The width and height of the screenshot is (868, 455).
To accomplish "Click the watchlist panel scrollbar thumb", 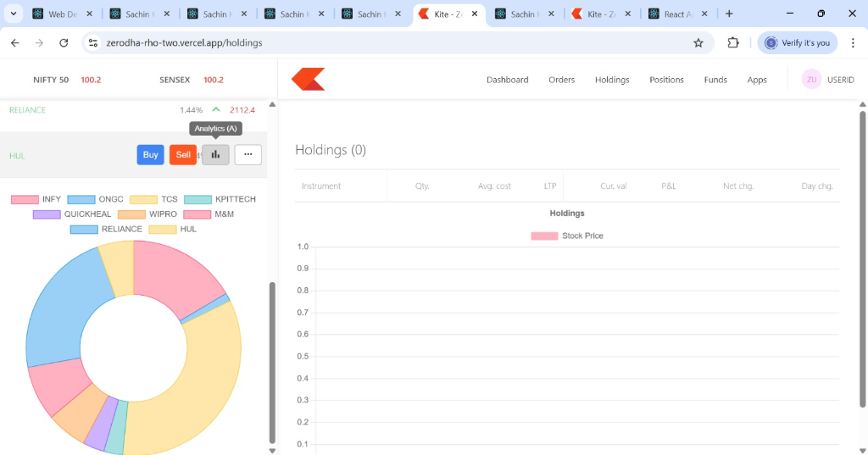I will pos(272,363).
